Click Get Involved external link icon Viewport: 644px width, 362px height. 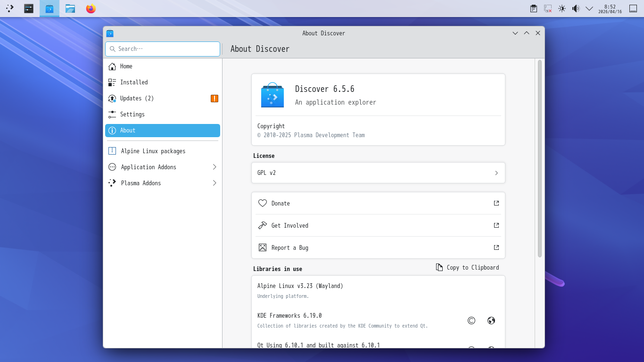tap(496, 225)
